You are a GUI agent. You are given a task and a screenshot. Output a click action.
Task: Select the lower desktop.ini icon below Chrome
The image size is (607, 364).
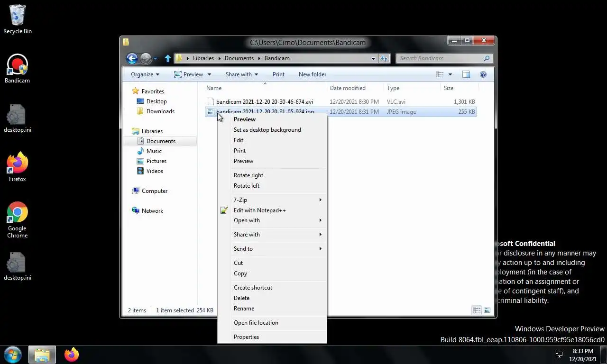coord(18,266)
